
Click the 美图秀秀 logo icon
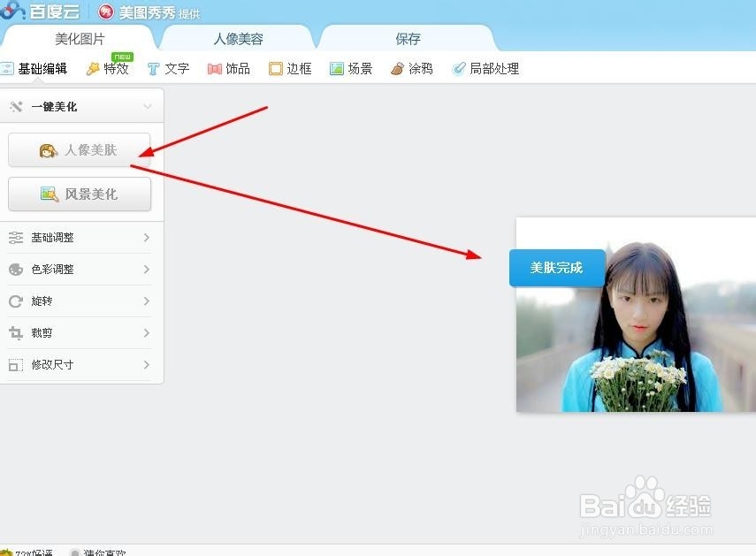(106, 12)
